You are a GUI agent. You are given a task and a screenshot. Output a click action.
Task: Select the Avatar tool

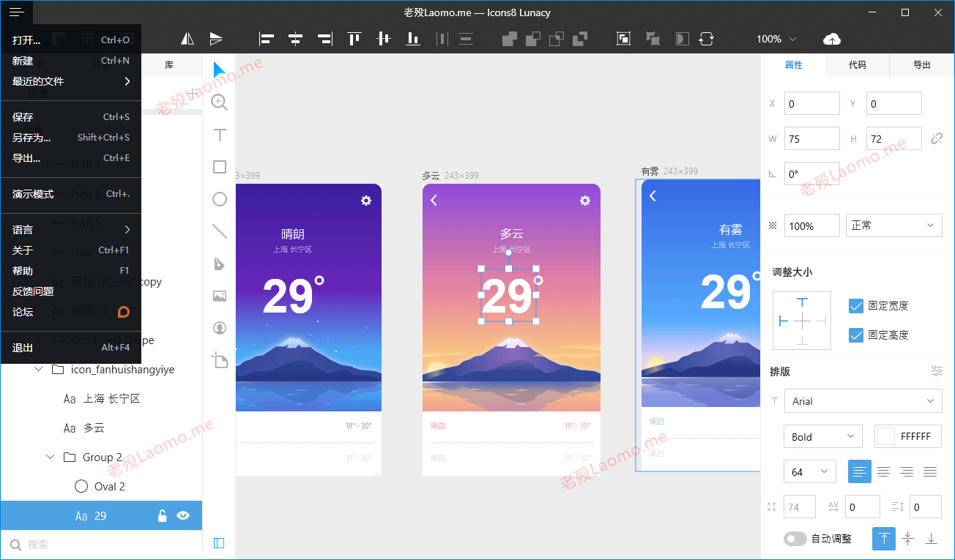tap(220, 328)
